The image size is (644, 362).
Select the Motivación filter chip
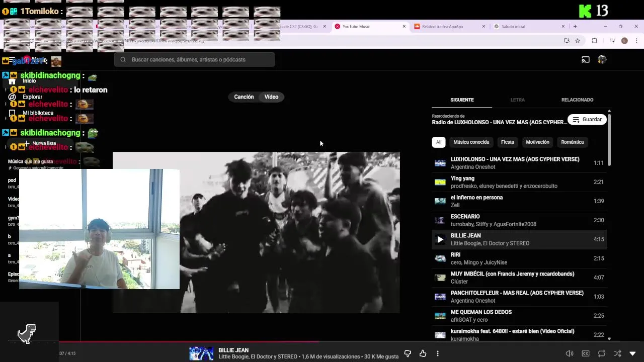(537, 142)
